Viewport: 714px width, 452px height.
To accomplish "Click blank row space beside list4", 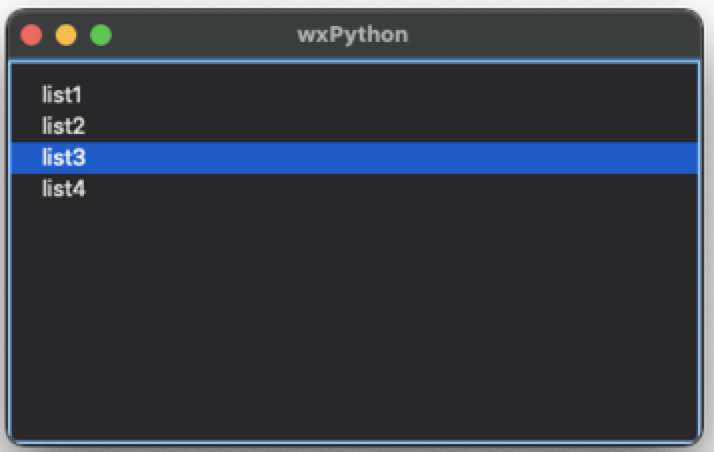I will (387, 188).
